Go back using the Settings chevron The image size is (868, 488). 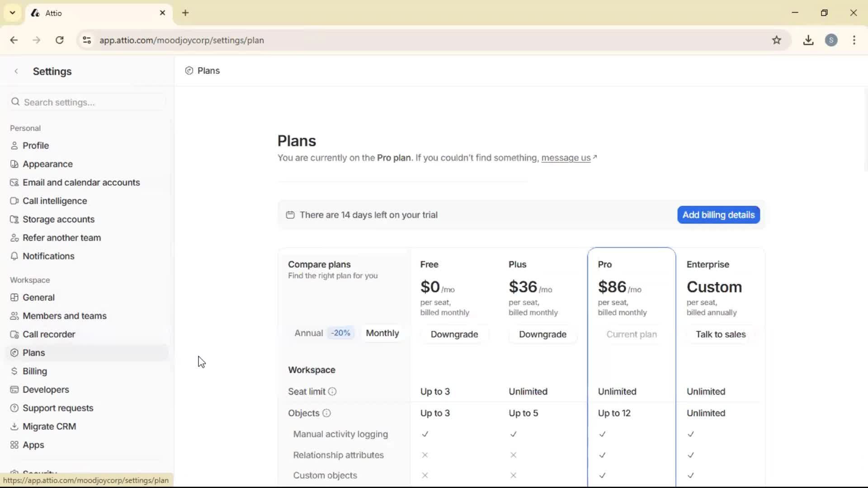pyautogui.click(x=16, y=71)
